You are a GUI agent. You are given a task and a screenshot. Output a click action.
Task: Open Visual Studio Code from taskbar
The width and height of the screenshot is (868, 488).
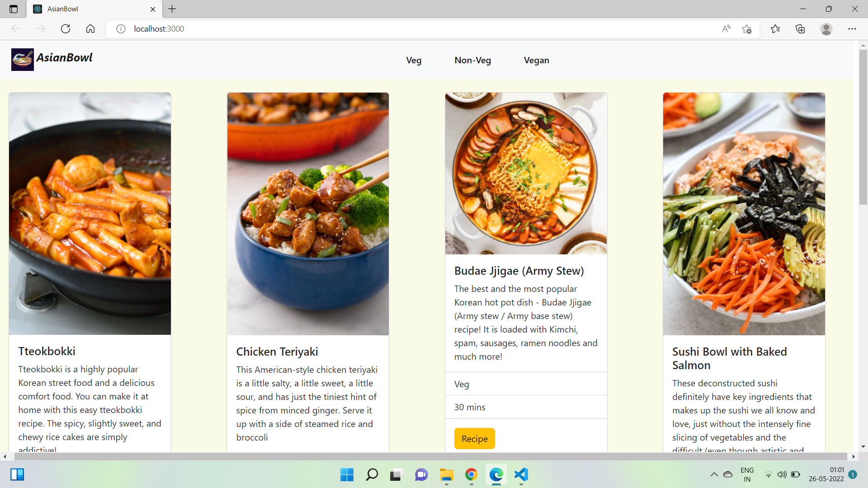pyautogui.click(x=521, y=474)
